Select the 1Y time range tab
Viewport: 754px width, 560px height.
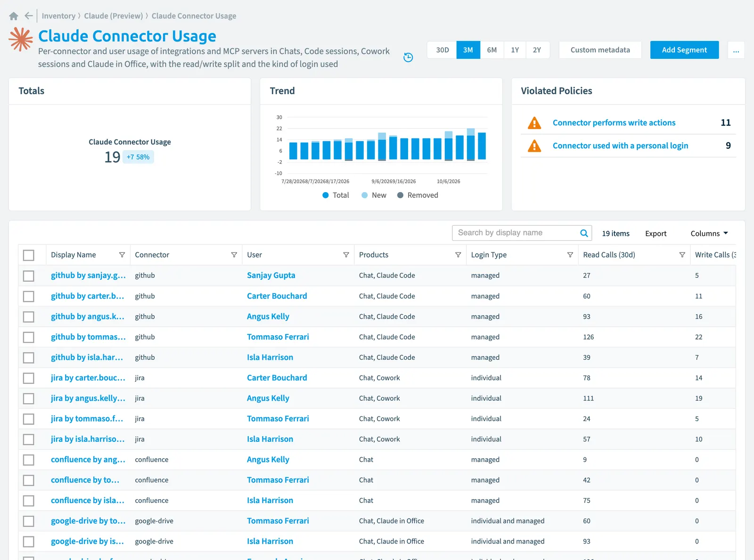click(515, 50)
